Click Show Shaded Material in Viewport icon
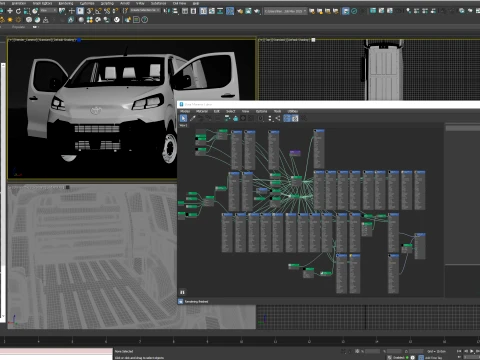480x360 pixels. [x=243, y=118]
